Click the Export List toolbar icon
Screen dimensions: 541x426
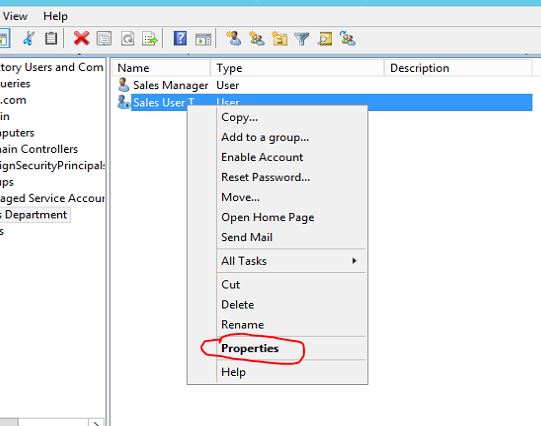150,39
